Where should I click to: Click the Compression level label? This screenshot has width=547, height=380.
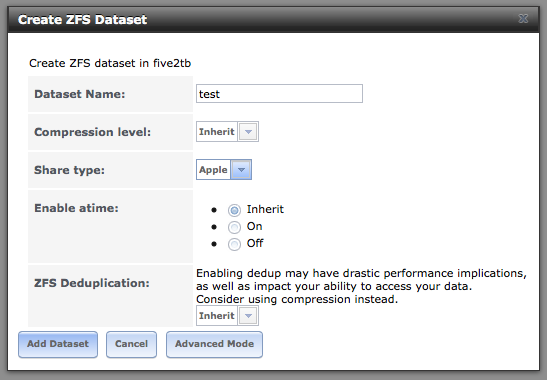[x=92, y=132]
